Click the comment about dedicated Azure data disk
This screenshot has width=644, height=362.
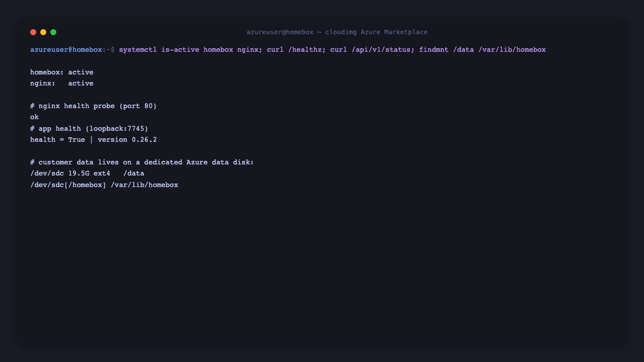(x=142, y=162)
